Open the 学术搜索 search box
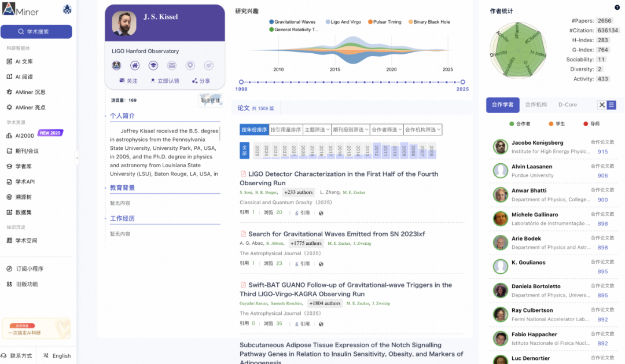The width and height of the screenshot is (625, 364). point(36,31)
